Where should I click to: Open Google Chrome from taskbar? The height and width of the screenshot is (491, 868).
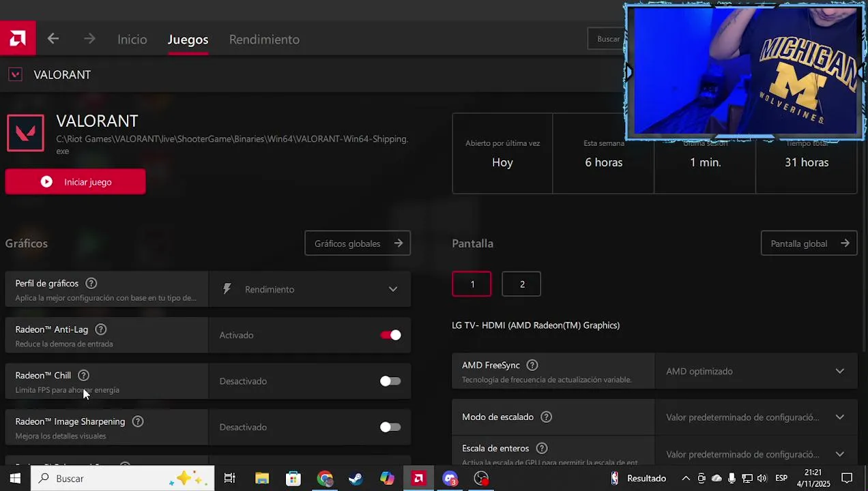325,478
